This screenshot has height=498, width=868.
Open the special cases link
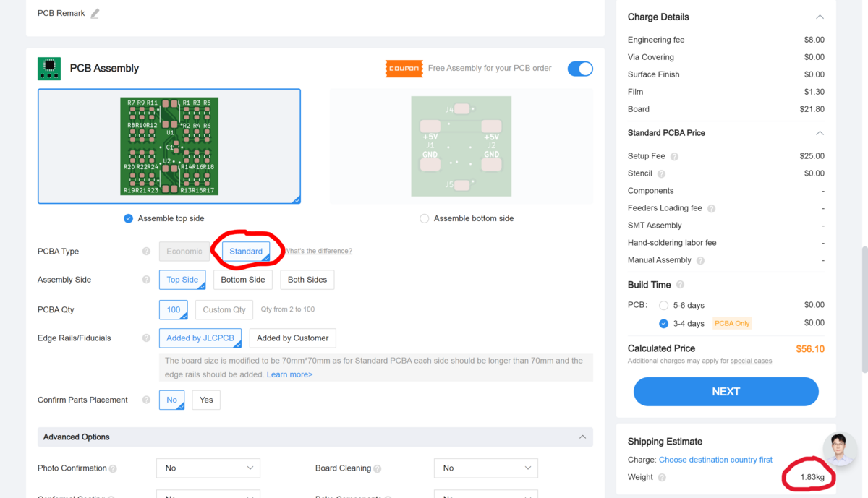(751, 361)
